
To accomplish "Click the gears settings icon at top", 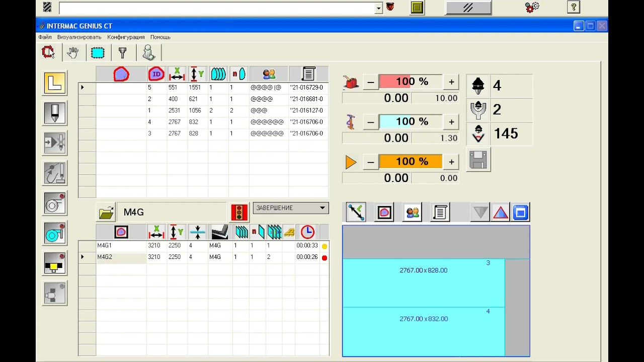I will pyautogui.click(x=532, y=7).
